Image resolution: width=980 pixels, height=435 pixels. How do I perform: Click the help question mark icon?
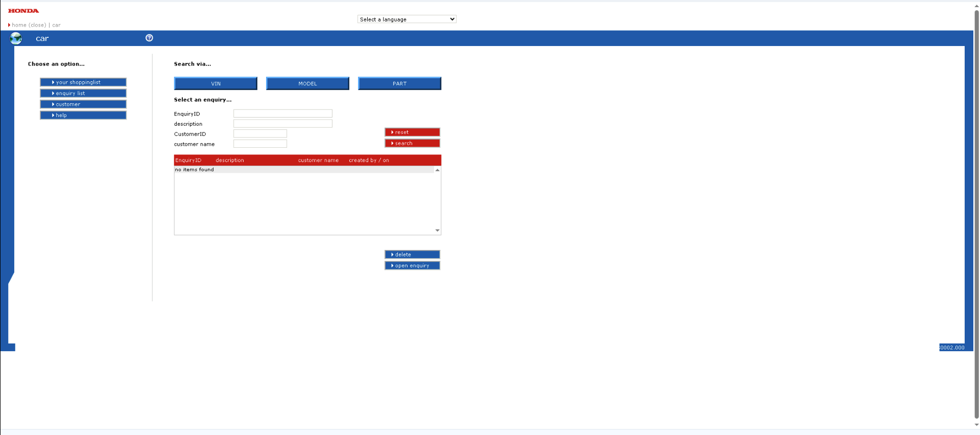coord(149,38)
